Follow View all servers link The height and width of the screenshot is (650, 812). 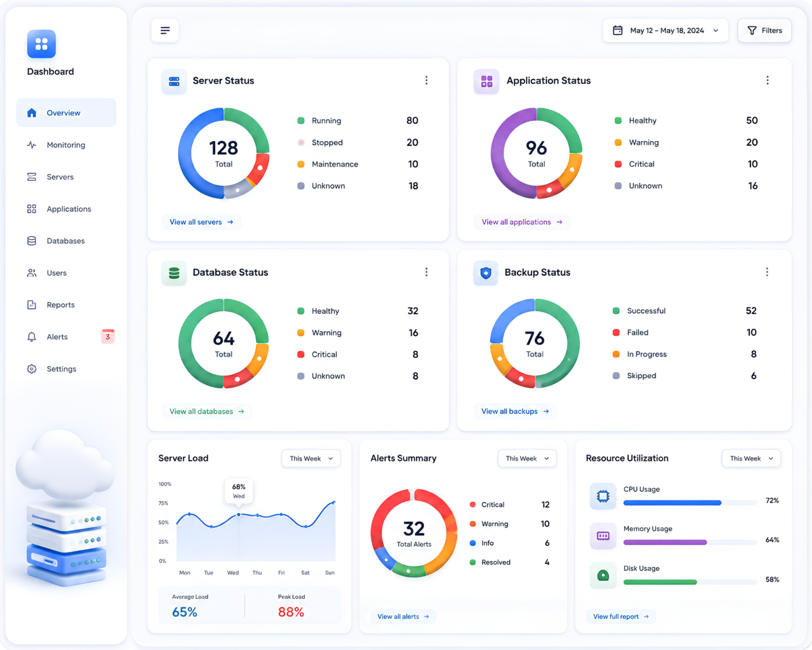coord(201,222)
